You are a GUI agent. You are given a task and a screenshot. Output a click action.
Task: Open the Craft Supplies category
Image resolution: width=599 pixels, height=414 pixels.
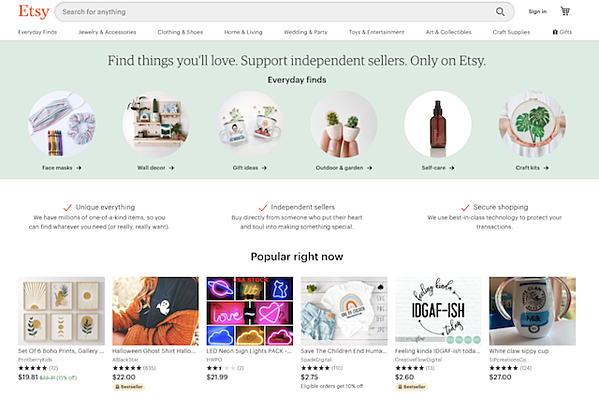[511, 32]
